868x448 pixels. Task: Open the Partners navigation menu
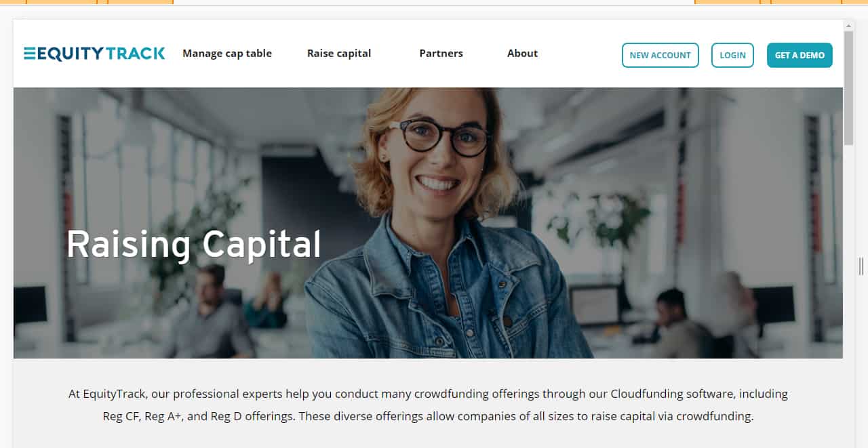441,54
